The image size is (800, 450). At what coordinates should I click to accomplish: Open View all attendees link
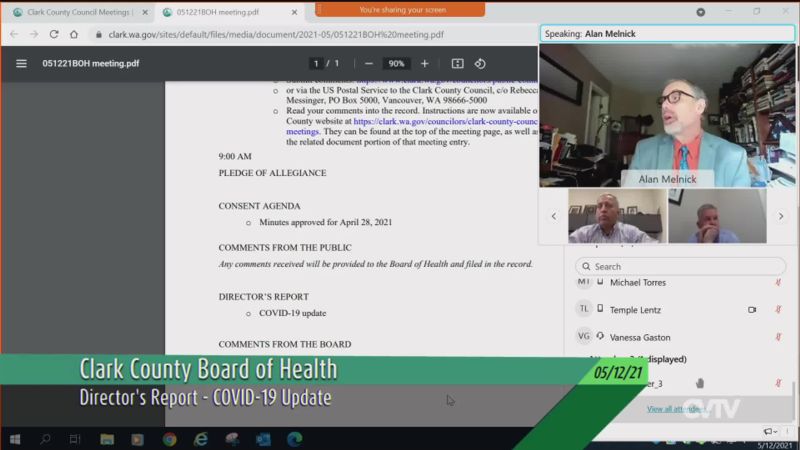tap(677, 409)
